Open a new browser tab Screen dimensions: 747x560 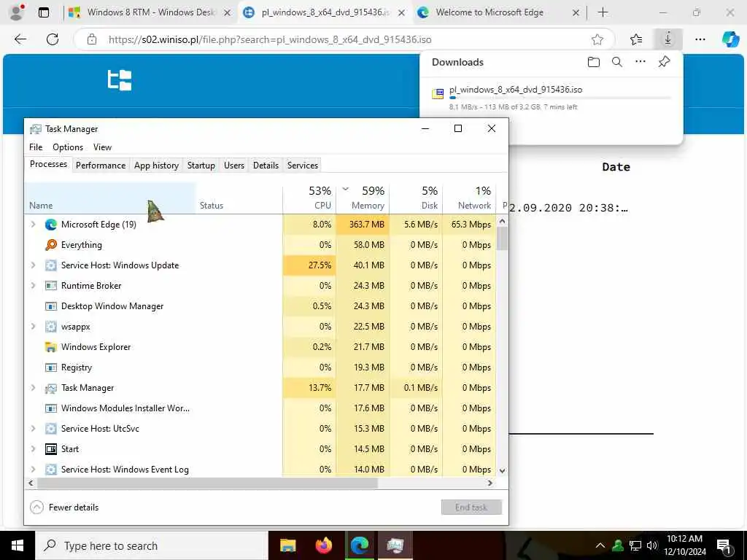(603, 13)
